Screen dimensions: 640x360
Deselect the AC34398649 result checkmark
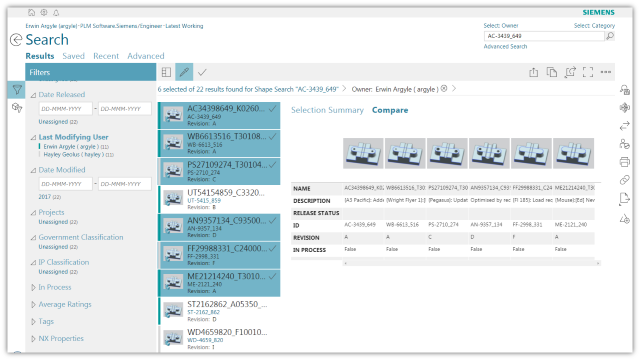pyautogui.click(x=273, y=109)
